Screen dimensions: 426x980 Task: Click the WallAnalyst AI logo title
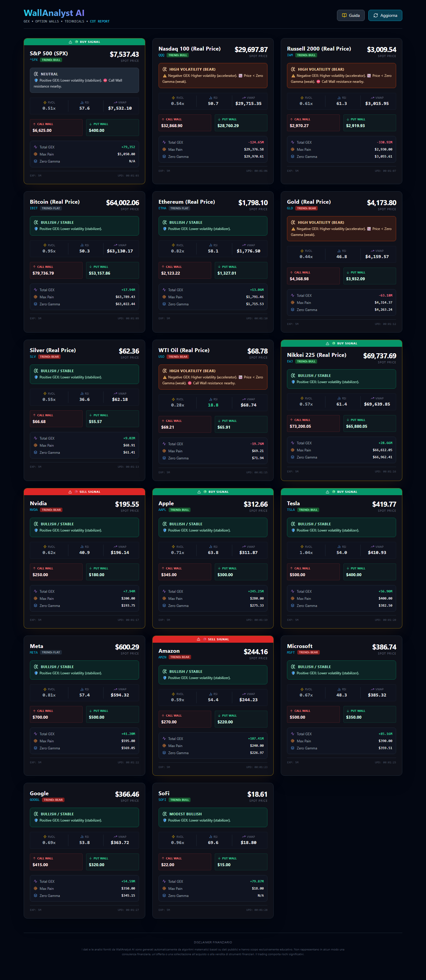(54, 13)
